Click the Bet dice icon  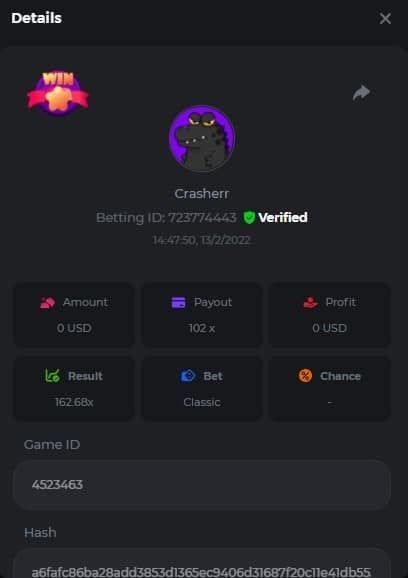(x=188, y=376)
